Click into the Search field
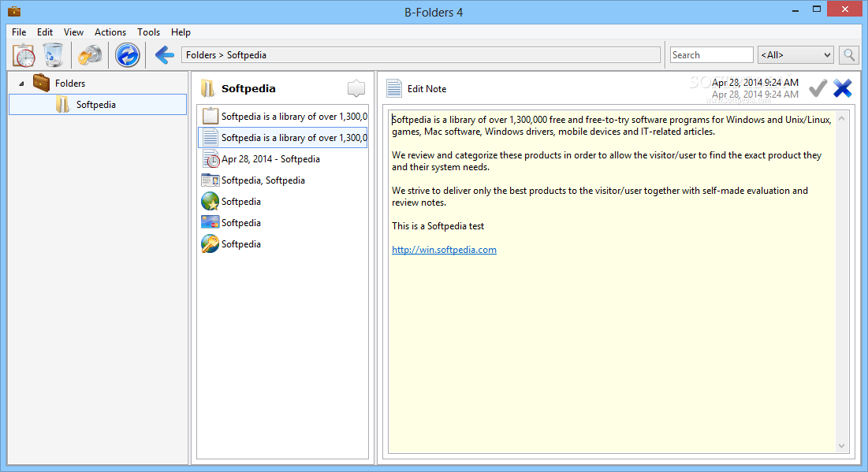Screen dimensions: 868x472 click(x=711, y=55)
